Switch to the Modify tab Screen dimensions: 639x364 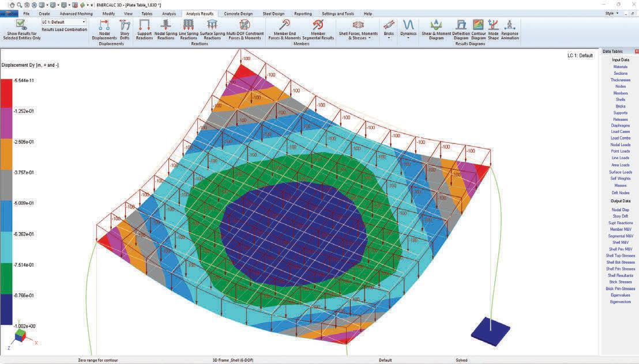pos(108,14)
